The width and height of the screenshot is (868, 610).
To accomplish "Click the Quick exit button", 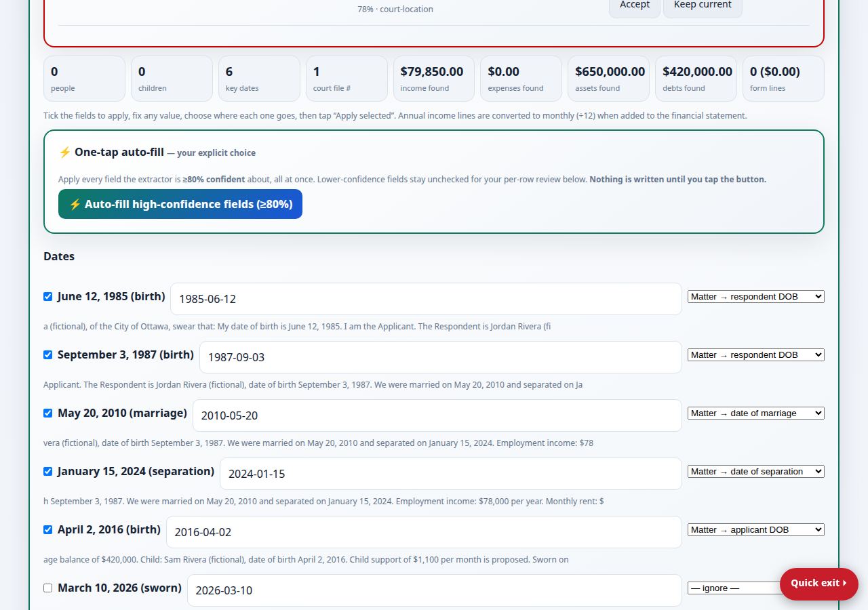I will tap(819, 583).
